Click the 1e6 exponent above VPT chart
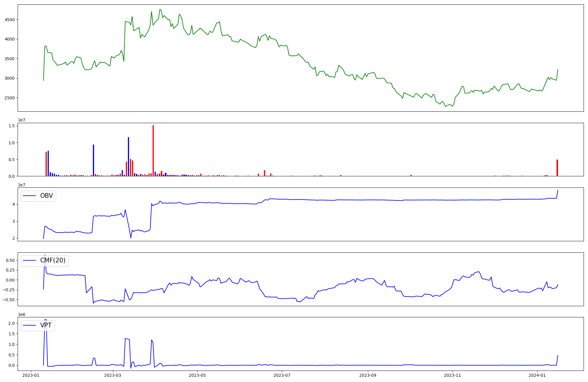 [x=21, y=314]
